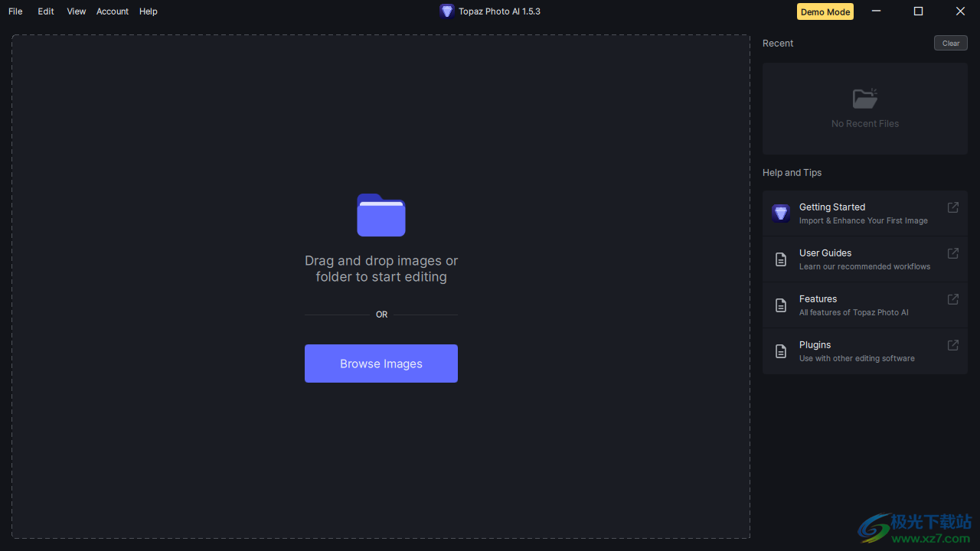The image size is (980, 551).
Task: Maximize the Topaz Photo AI window
Action: (x=919, y=11)
